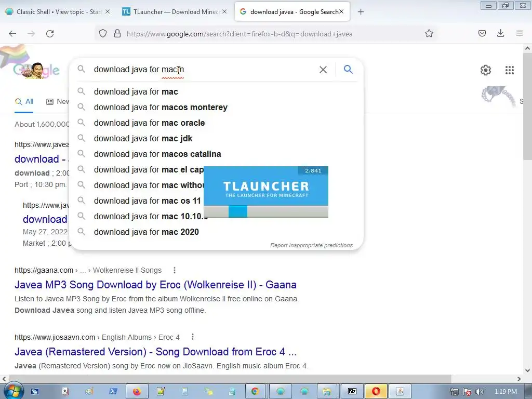This screenshot has height=399, width=532.
Task: Open the Firefox application menu
Action: pyautogui.click(x=520, y=33)
